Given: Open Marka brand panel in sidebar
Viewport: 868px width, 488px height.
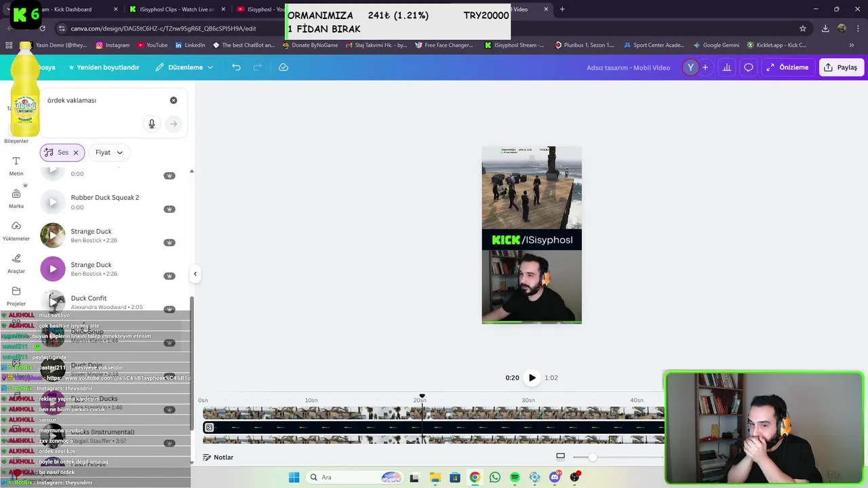Looking at the screenshot, I should (x=16, y=199).
